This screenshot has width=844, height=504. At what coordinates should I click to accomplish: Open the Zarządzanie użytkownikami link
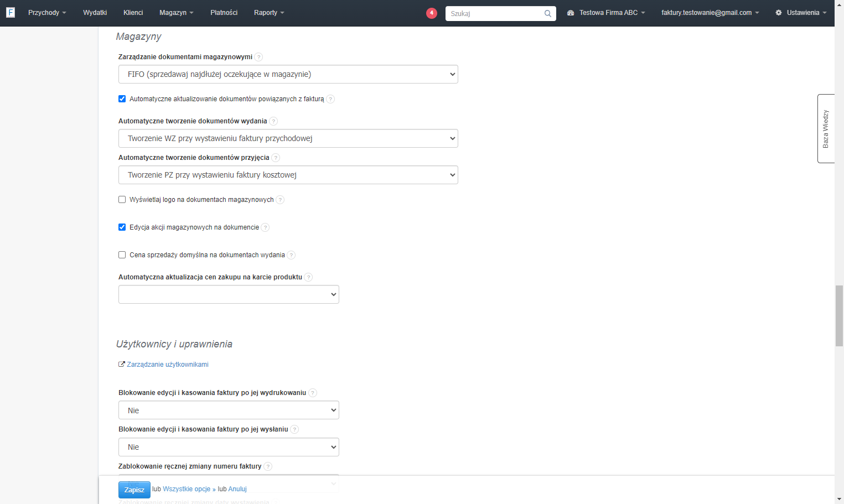click(x=167, y=365)
